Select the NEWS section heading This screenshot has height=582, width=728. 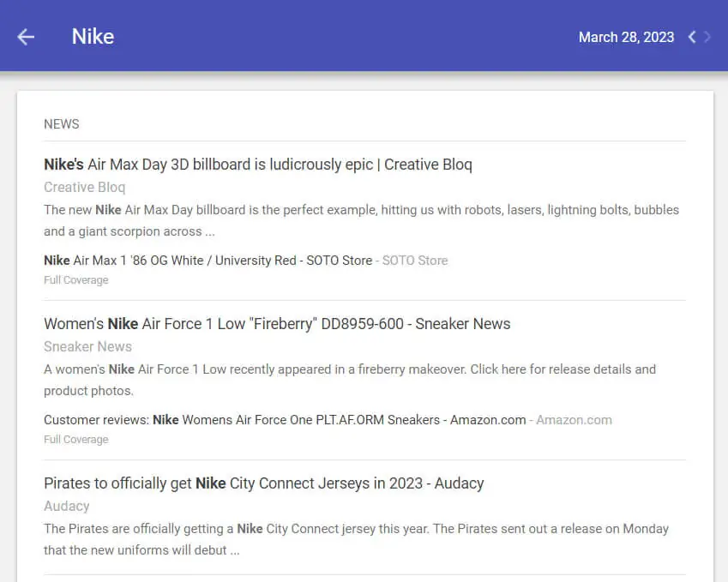click(x=61, y=124)
